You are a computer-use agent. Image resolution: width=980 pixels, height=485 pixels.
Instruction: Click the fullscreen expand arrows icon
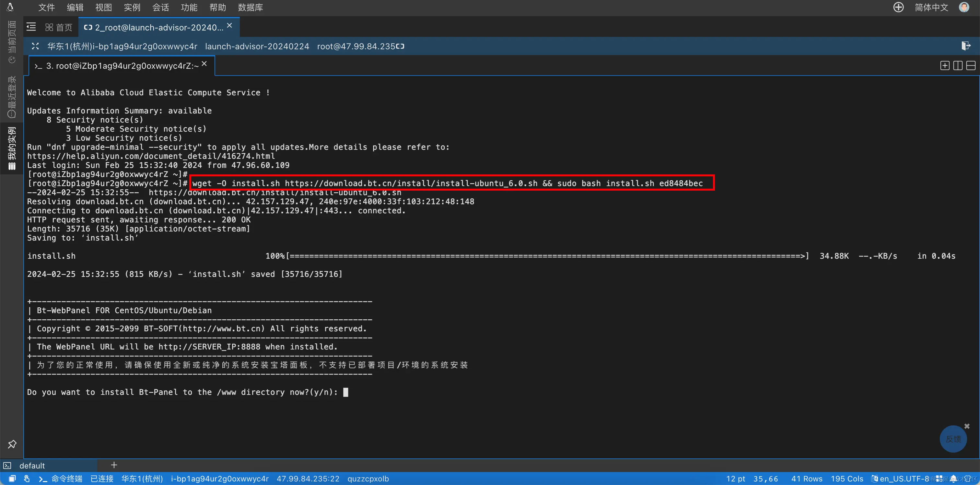coord(35,46)
